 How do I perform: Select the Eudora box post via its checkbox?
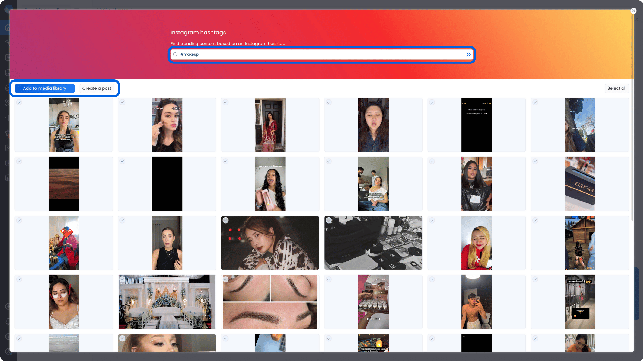coord(535,161)
